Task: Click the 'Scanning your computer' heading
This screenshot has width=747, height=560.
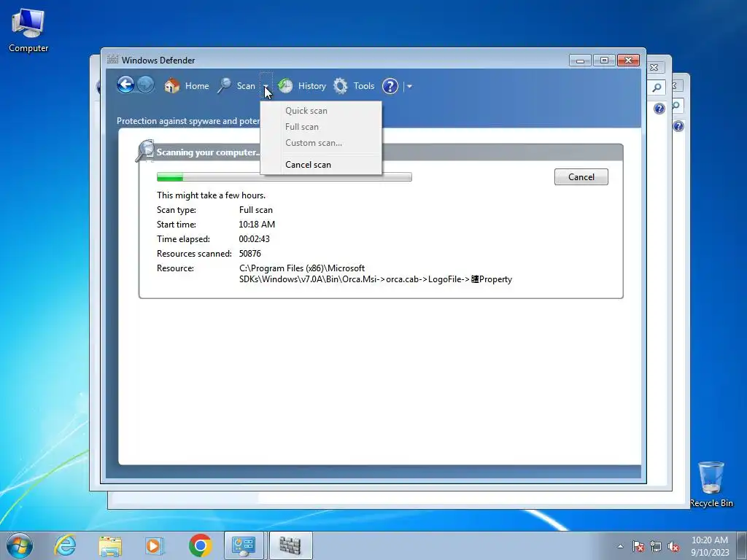Action: point(208,152)
